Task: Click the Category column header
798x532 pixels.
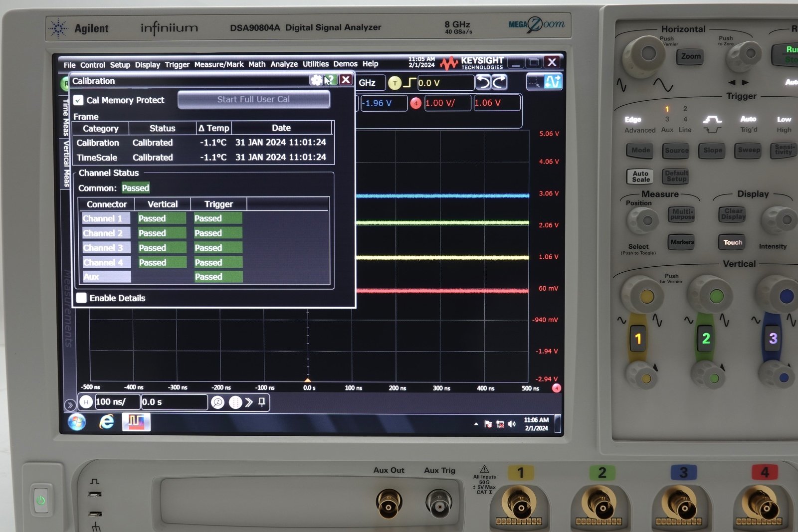Action: point(101,129)
